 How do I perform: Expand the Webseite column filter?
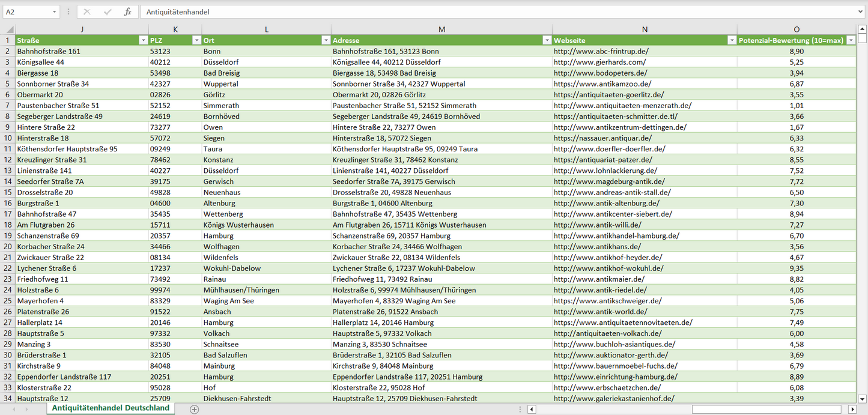[732, 40]
